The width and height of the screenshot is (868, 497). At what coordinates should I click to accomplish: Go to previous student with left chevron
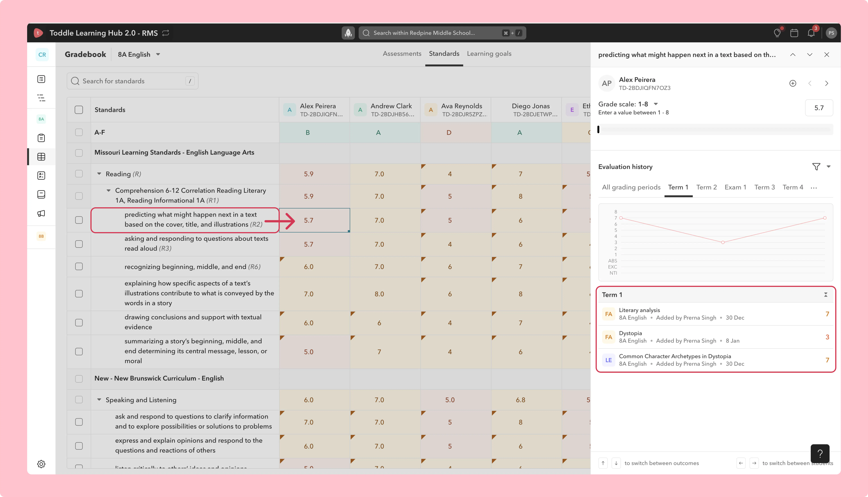tap(810, 83)
